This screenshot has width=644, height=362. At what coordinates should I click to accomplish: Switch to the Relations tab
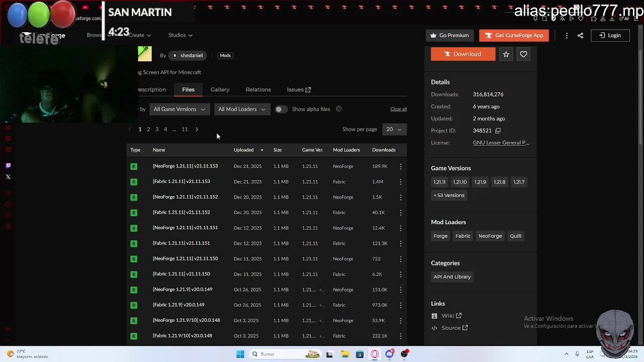click(x=258, y=89)
